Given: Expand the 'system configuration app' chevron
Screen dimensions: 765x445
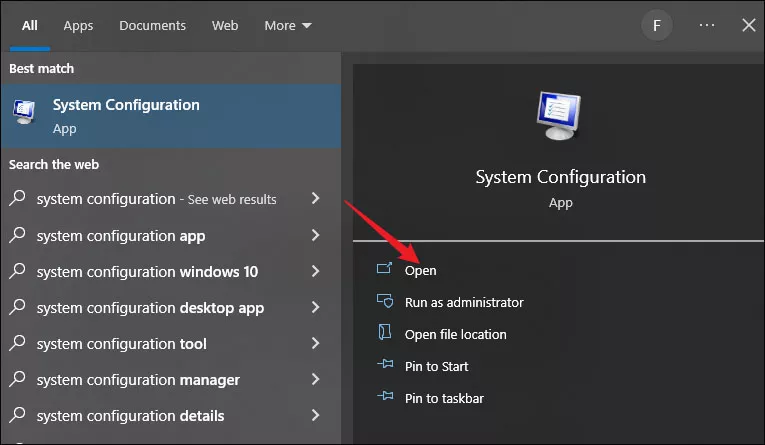Looking at the screenshot, I should point(316,235).
